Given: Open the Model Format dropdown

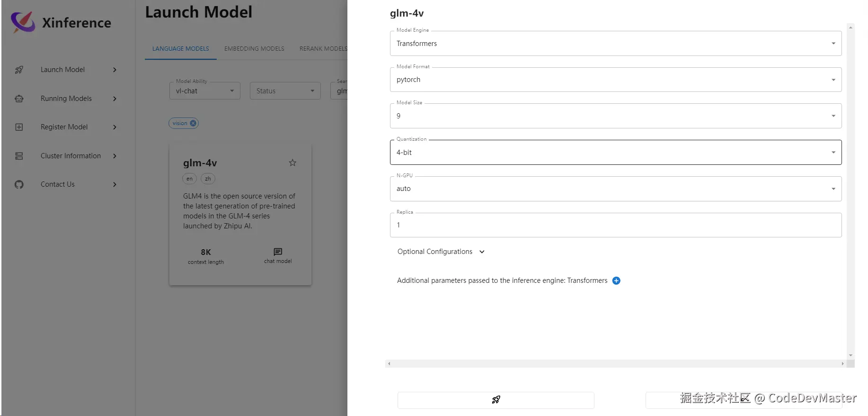Looking at the screenshot, I should tap(615, 80).
